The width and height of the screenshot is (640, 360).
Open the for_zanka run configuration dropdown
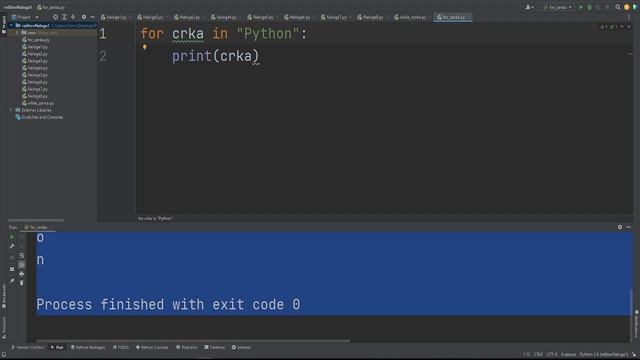(558, 7)
